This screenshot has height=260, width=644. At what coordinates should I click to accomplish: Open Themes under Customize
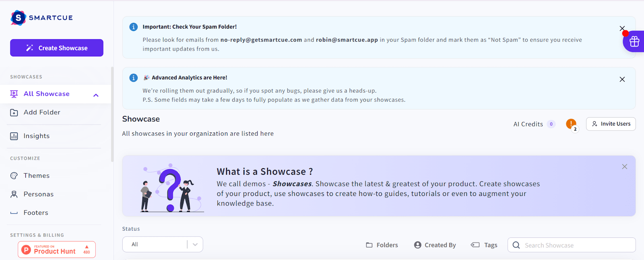click(x=36, y=175)
